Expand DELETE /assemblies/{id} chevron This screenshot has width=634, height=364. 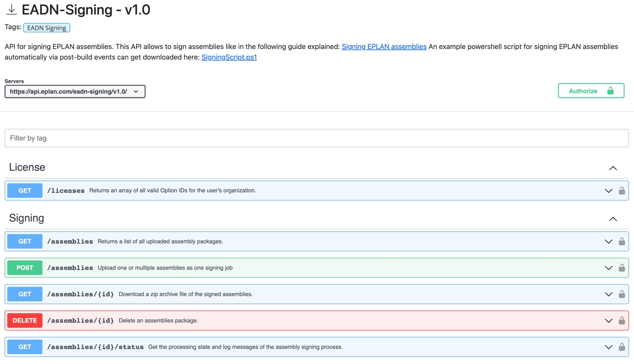(608, 320)
